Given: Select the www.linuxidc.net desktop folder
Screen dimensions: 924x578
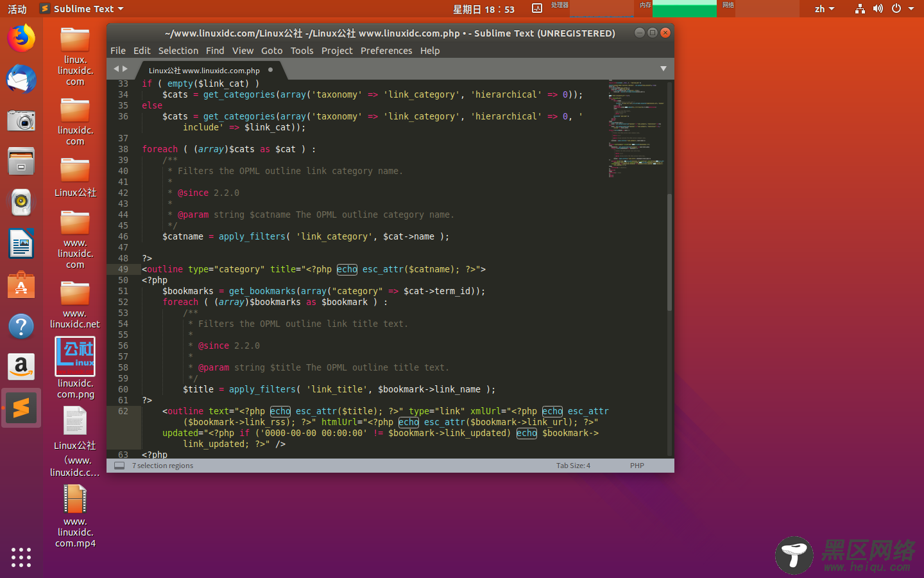Looking at the screenshot, I should [75, 305].
